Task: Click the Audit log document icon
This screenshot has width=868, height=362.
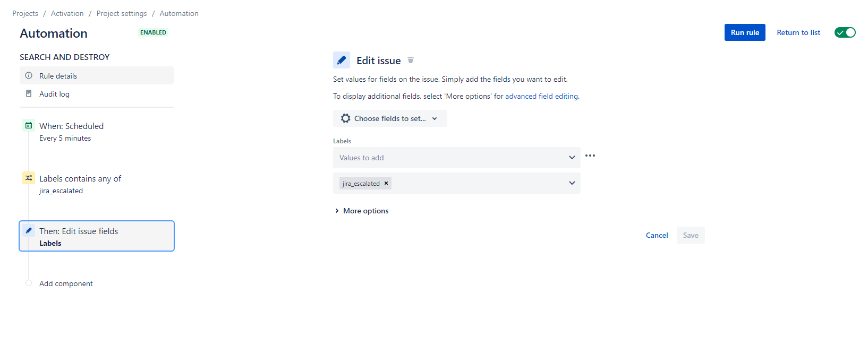Action: (x=29, y=93)
